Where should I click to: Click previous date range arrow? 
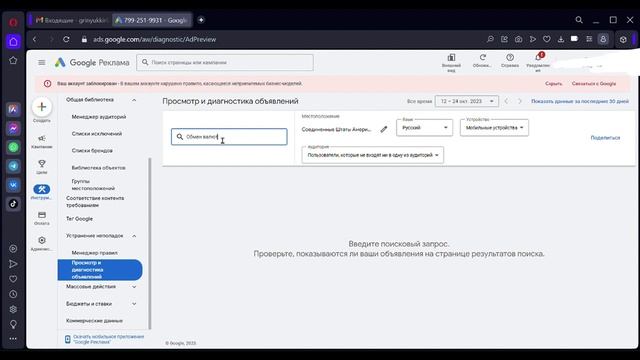tap(506, 101)
